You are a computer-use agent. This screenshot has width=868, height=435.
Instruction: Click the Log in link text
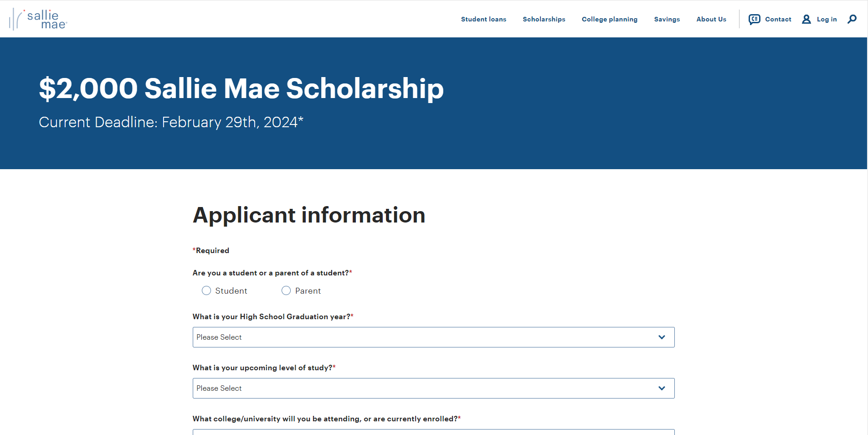[x=827, y=19]
